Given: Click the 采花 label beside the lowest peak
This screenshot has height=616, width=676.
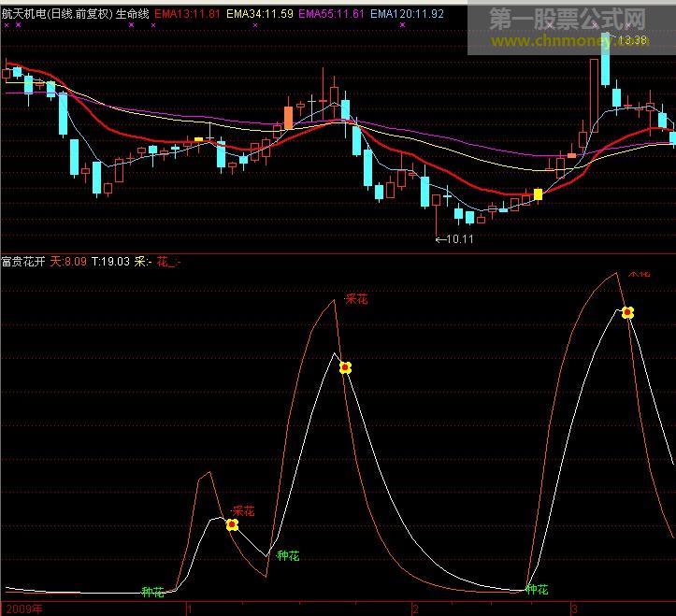Looking at the screenshot, I should [x=243, y=511].
